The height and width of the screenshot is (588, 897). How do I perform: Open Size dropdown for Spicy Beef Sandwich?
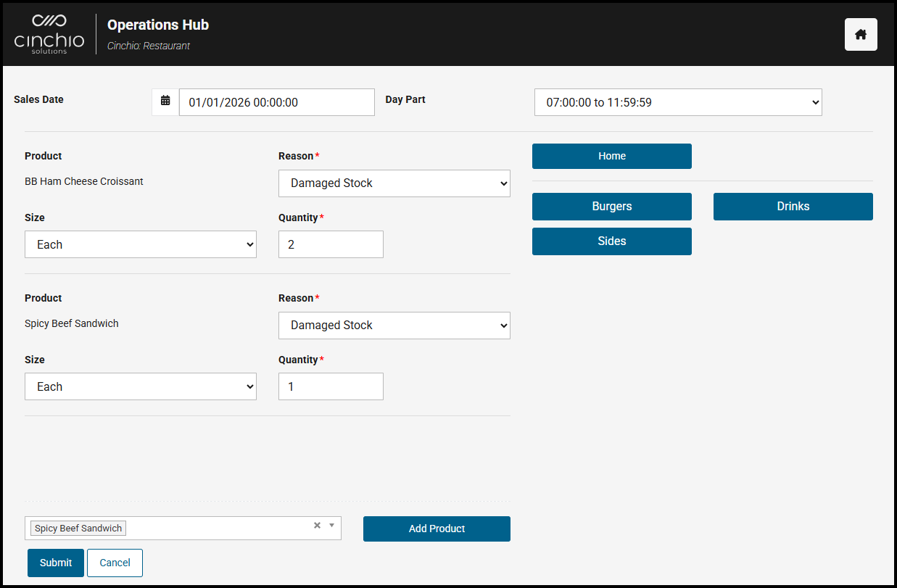[140, 386]
